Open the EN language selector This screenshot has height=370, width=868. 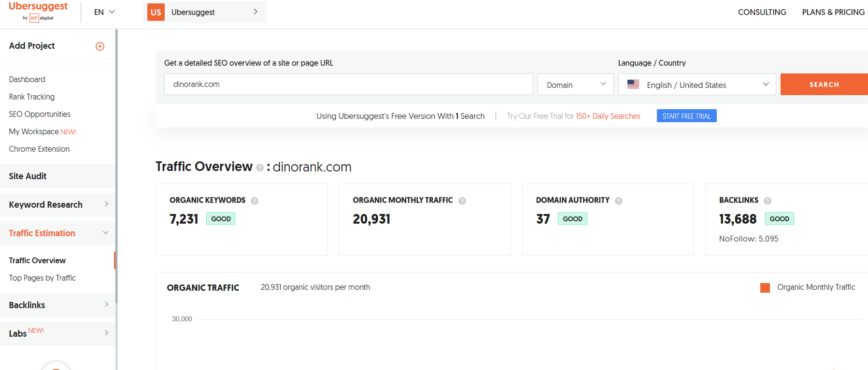point(104,12)
